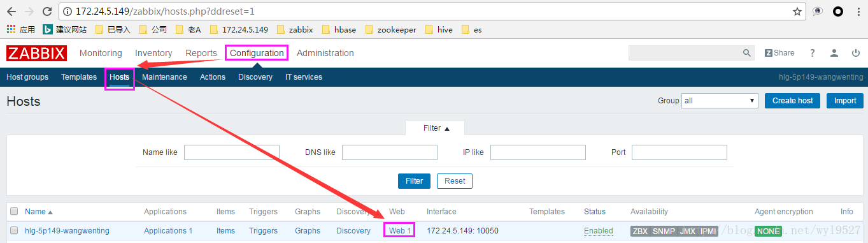
Task: Collapse the Filter panel tab
Action: (x=435, y=128)
